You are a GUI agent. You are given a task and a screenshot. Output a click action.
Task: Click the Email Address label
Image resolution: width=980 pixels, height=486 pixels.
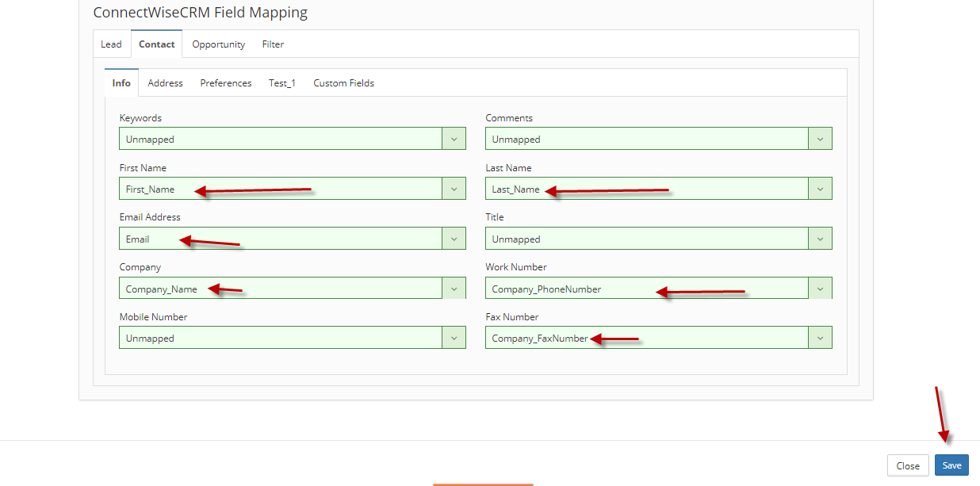(150, 217)
